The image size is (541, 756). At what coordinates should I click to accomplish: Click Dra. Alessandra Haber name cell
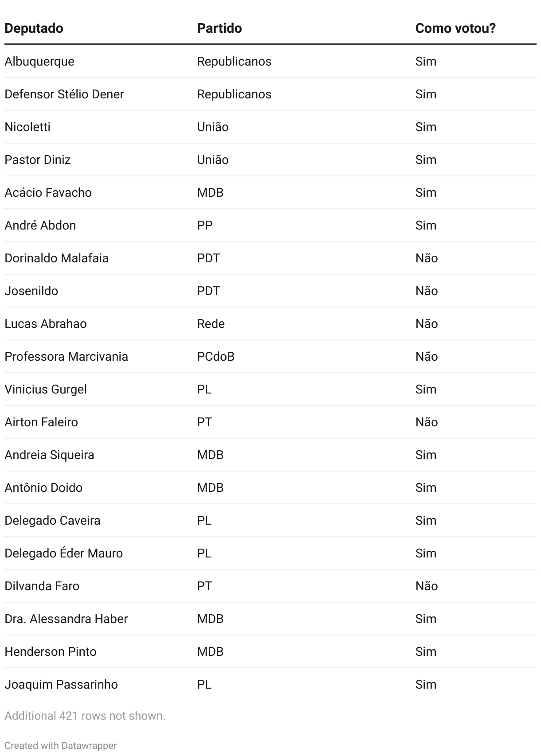coord(66,619)
